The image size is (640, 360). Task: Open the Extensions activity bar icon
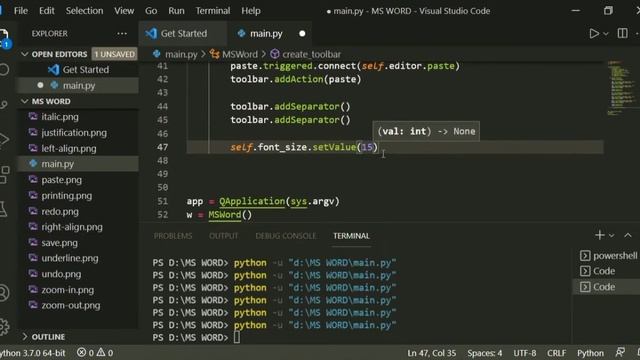point(4,174)
